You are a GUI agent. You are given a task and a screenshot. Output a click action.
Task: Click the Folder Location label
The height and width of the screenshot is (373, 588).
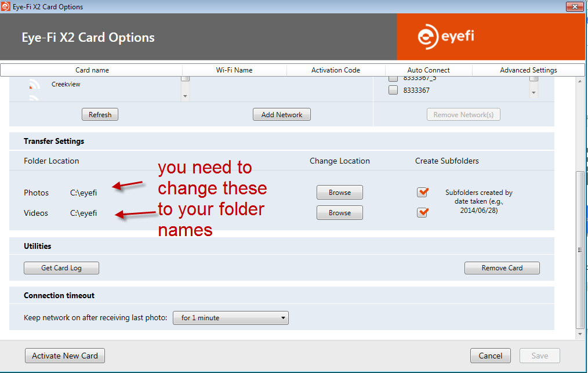(x=52, y=161)
